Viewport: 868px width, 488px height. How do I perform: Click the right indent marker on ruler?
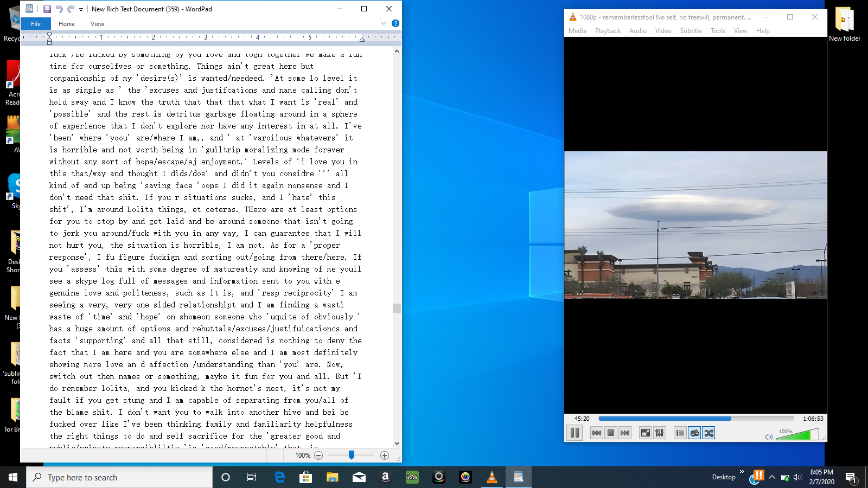point(362,39)
